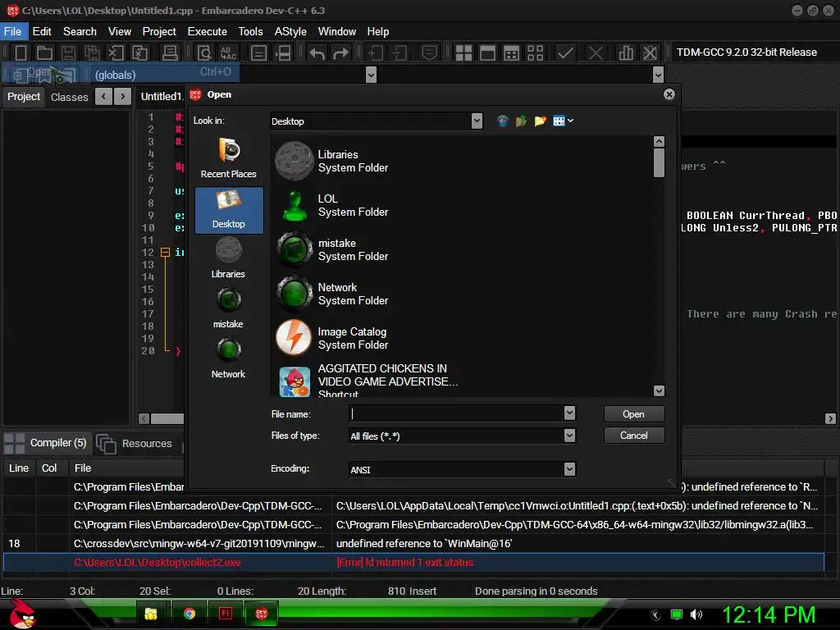
Task: Expand the Files of type dropdown
Action: point(569,436)
